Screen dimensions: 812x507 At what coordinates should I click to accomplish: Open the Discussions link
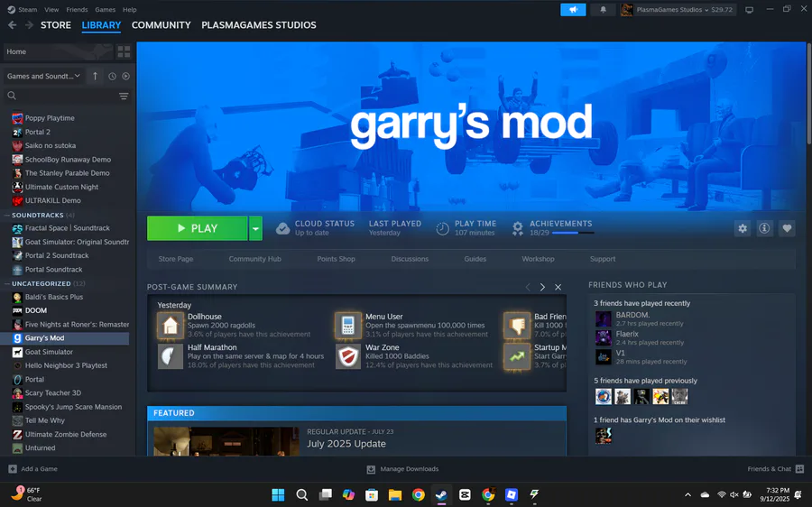click(x=410, y=259)
